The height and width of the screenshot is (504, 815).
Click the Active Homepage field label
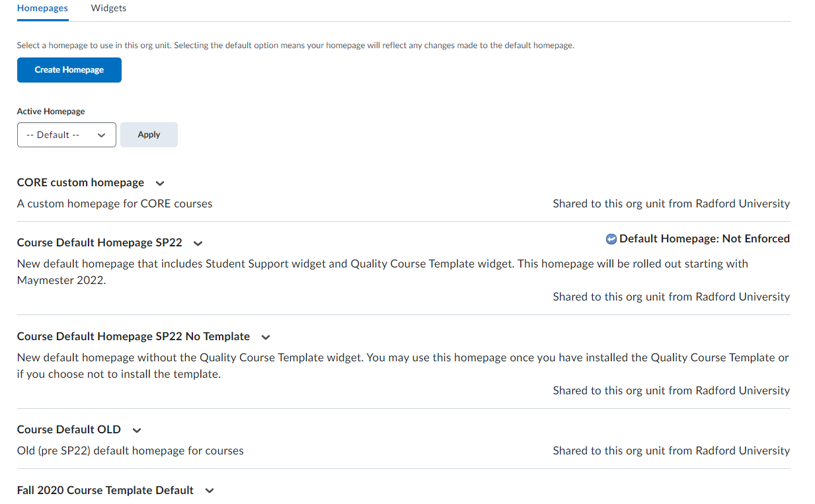click(50, 111)
